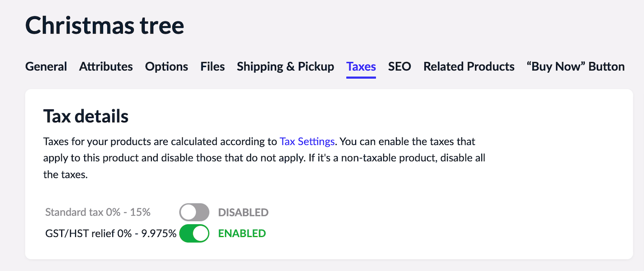The width and height of the screenshot is (644, 271).
Task: Go to the Options tab
Action: [167, 67]
